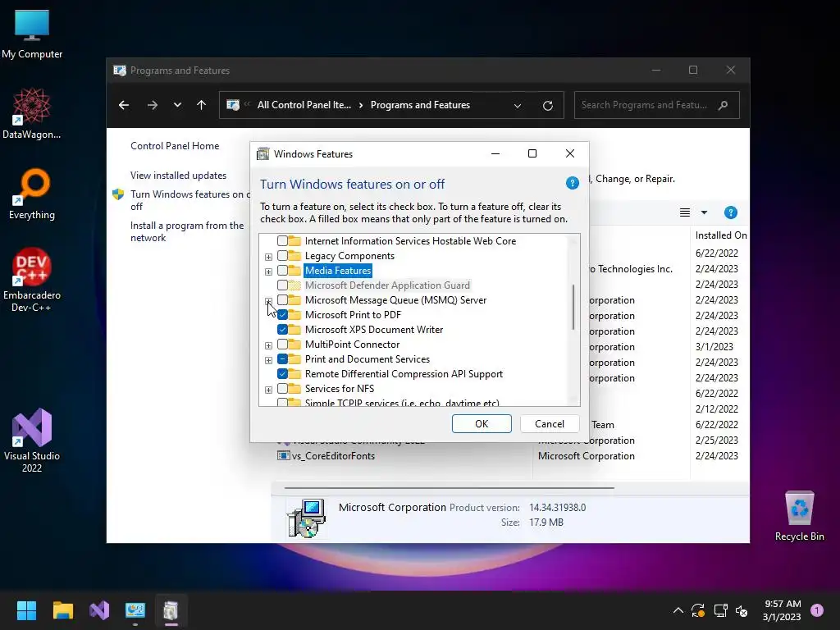
Task: Expand the Media Features node
Action: (268, 272)
